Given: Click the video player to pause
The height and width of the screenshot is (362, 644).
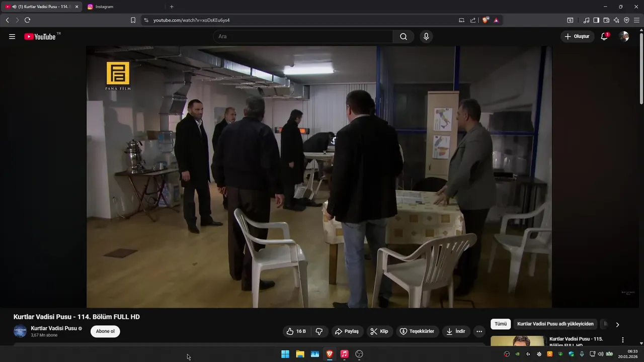Looking at the screenshot, I should (x=319, y=177).
